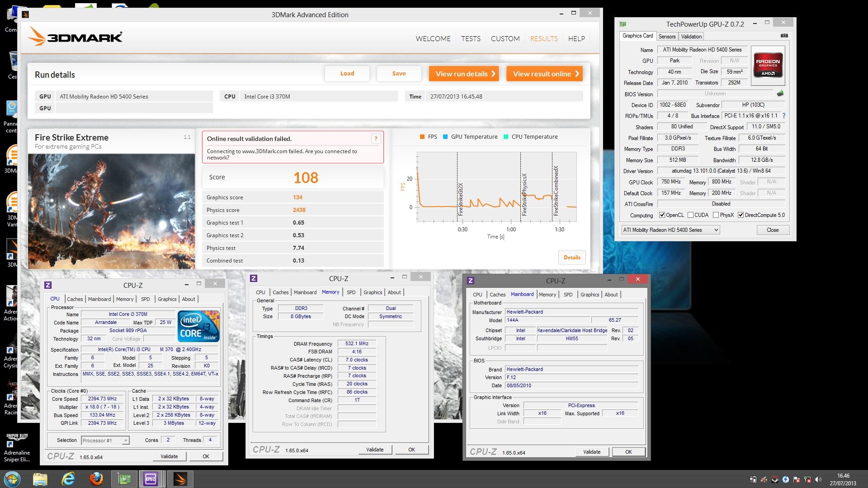Click the Fire Strike Extreme preview image
Screen dimensions: 868x488
(x=112, y=211)
